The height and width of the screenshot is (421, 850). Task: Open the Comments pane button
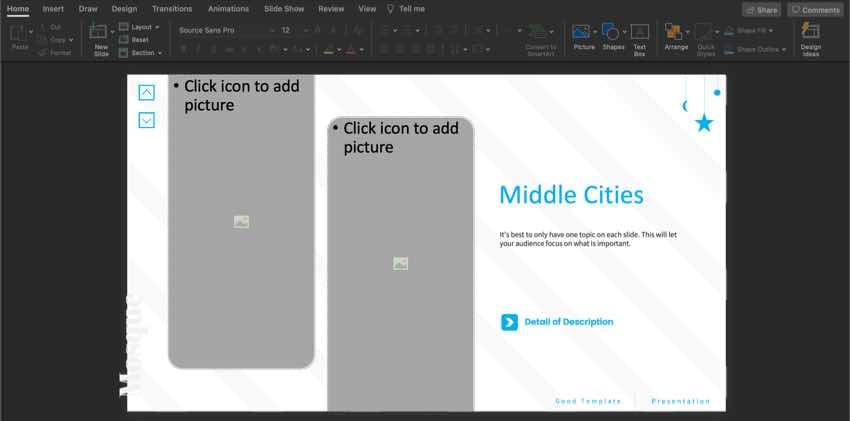(x=815, y=10)
